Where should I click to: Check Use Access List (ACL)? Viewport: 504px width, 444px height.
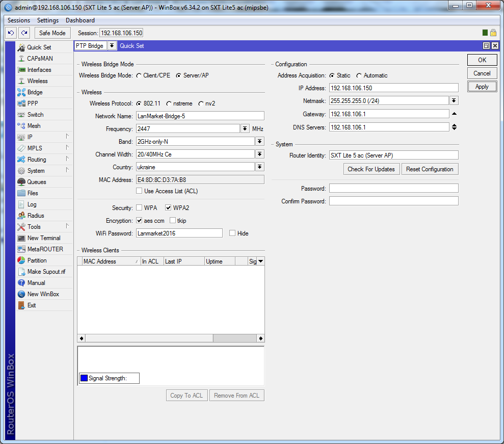tap(139, 191)
